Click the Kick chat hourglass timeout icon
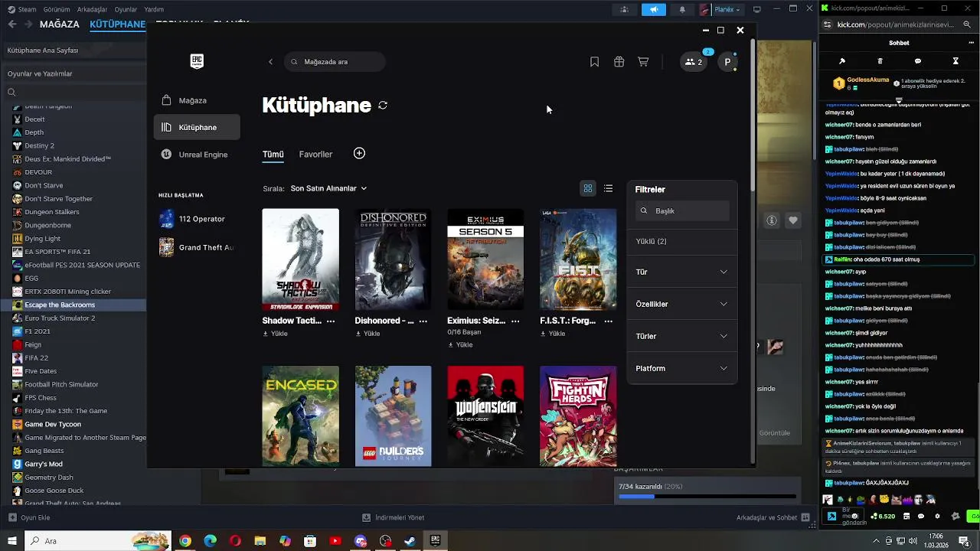The image size is (980, 551). [x=955, y=61]
